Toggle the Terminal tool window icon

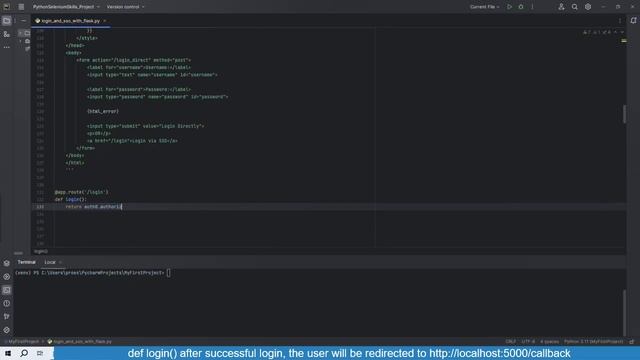(x=7, y=290)
